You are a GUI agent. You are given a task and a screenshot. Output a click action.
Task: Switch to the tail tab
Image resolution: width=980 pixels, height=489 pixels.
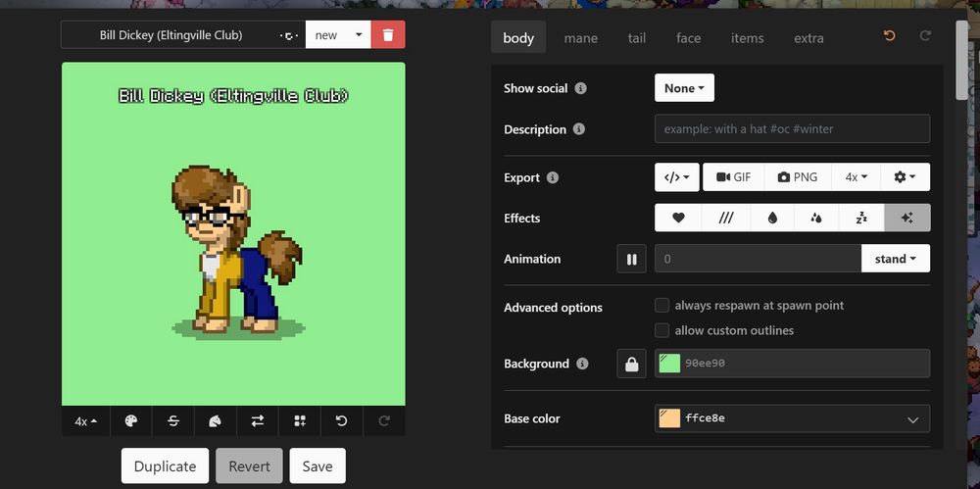coord(637,37)
